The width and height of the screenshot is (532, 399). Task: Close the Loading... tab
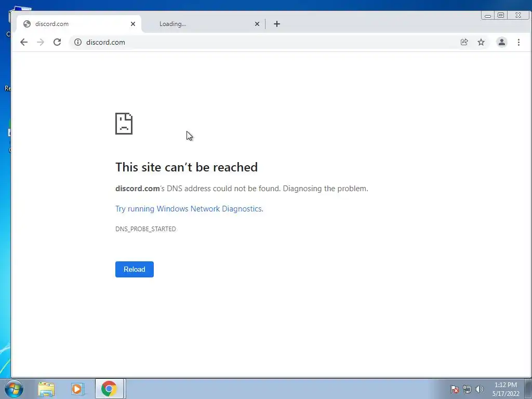click(257, 24)
